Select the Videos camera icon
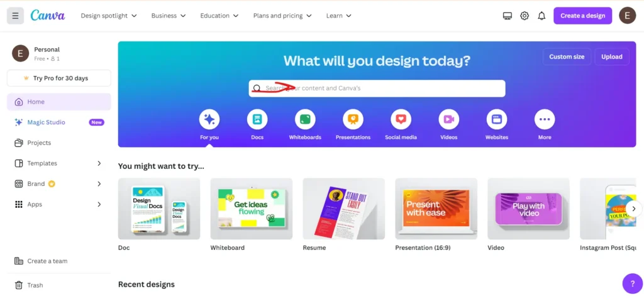644x299 pixels. [449, 119]
